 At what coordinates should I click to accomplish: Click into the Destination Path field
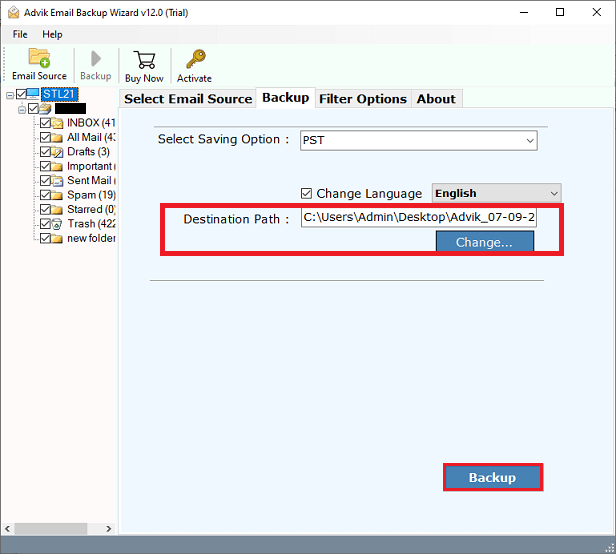click(x=419, y=217)
